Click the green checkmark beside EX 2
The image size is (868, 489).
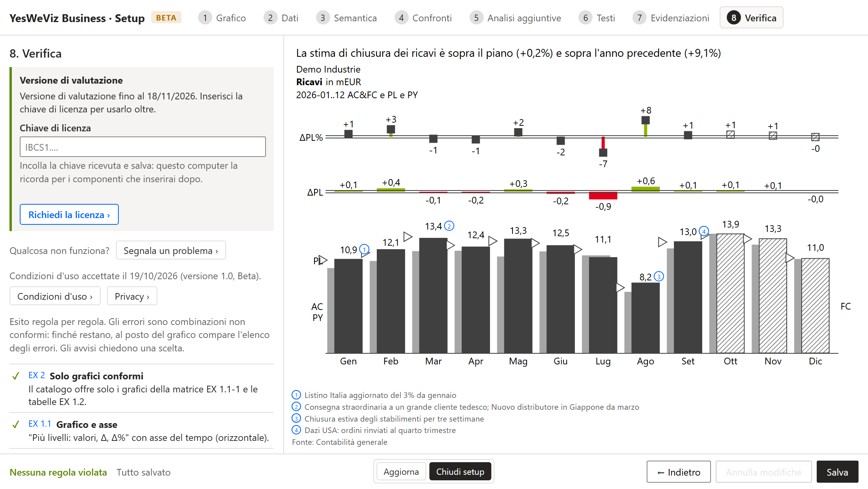click(x=16, y=376)
